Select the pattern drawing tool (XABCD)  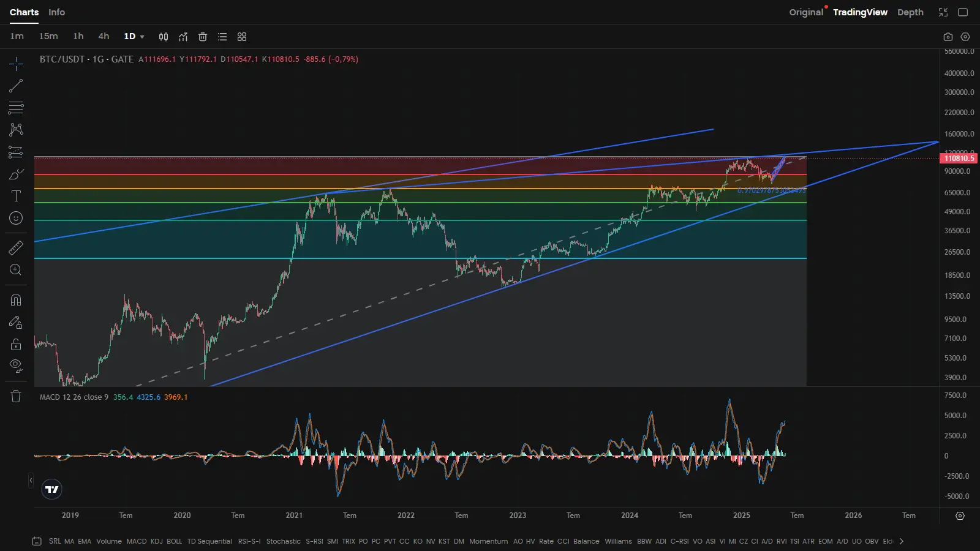(x=16, y=129)
